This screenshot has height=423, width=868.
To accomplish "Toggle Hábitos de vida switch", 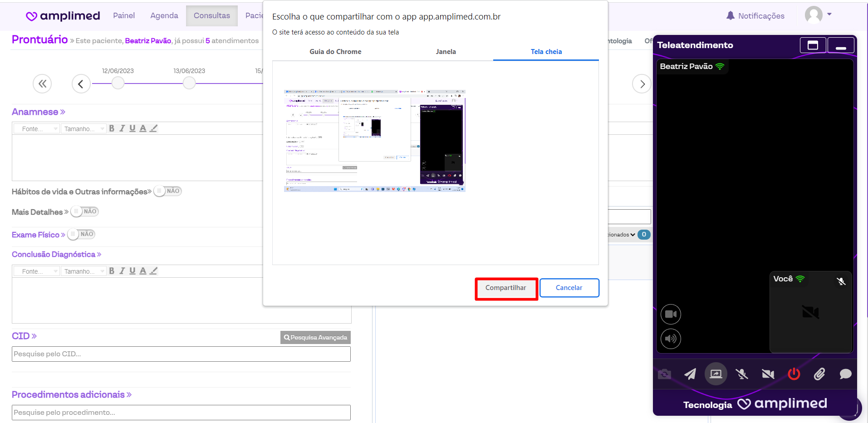I will coord(167,191).
